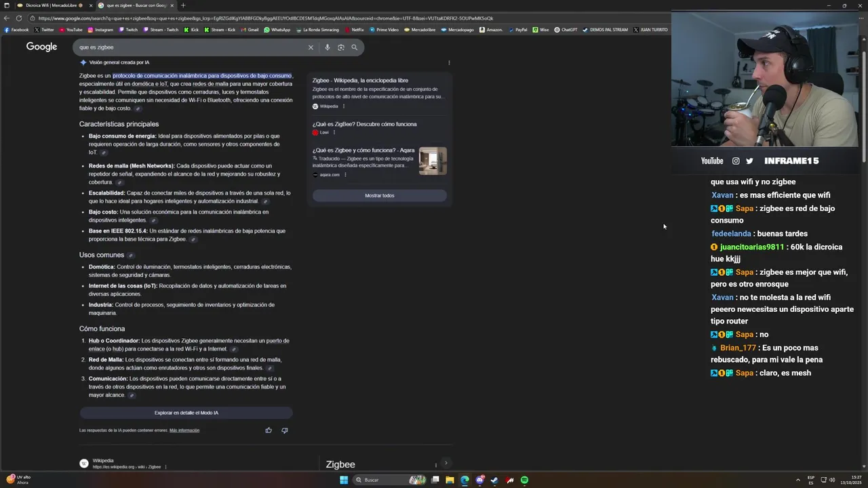Screen dimensions: 868x488
Task: Open the UV alto weather widget
Action: [19, 479]
